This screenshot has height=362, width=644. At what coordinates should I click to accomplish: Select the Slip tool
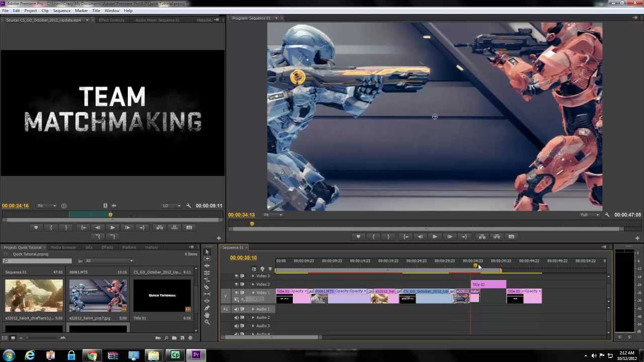pyautogui.click(x=207, y=294)
